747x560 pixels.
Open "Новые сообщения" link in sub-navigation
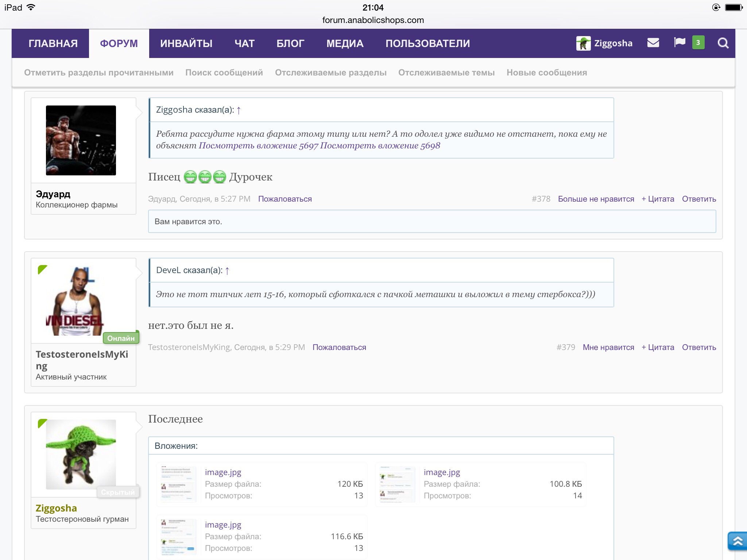[546, 73]
